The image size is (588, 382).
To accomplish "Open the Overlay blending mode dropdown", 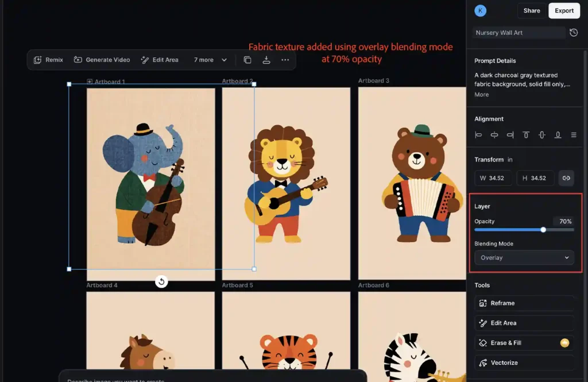I will point(524,257).
